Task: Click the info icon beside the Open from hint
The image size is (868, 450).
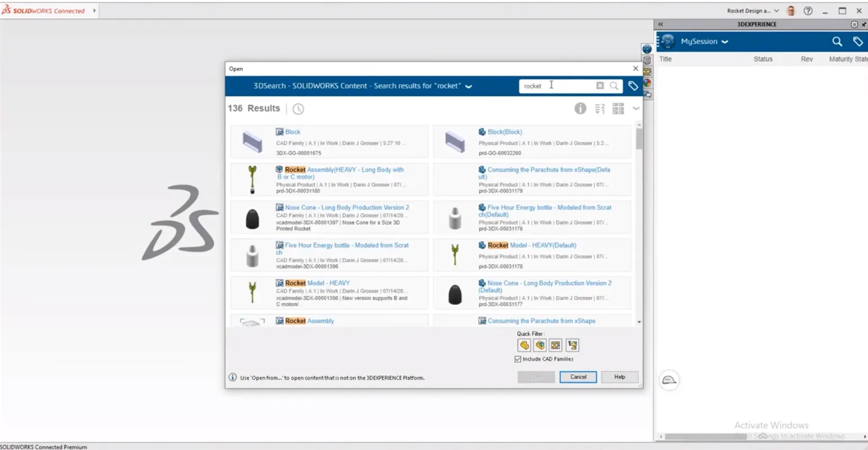Action: click(x=232, y=377)
